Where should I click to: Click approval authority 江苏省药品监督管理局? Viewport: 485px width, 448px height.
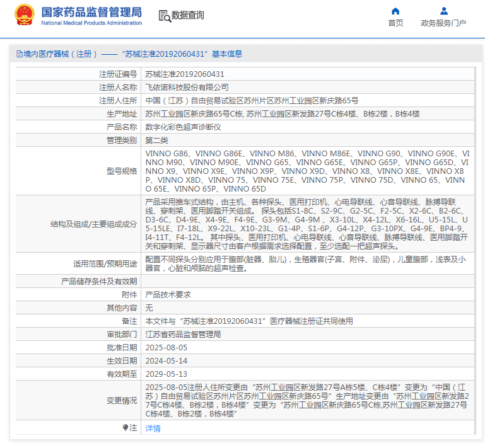(x=183, y=334)
